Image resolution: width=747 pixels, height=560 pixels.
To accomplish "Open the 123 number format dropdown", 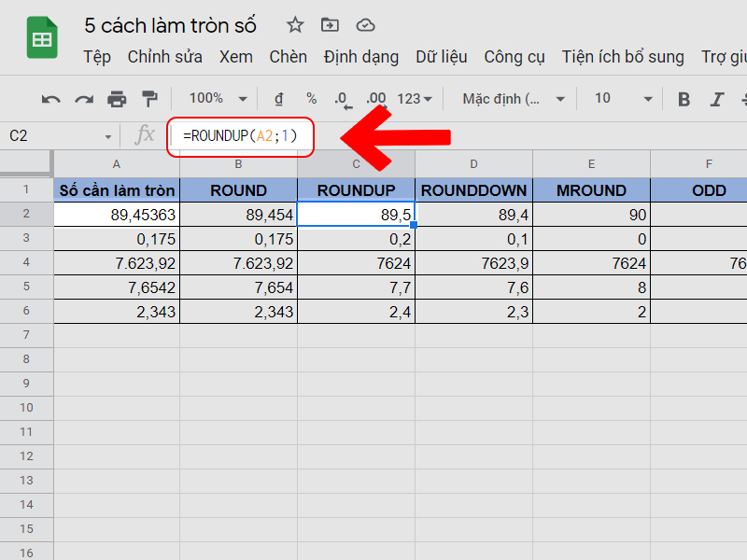I will pos(415,99).
